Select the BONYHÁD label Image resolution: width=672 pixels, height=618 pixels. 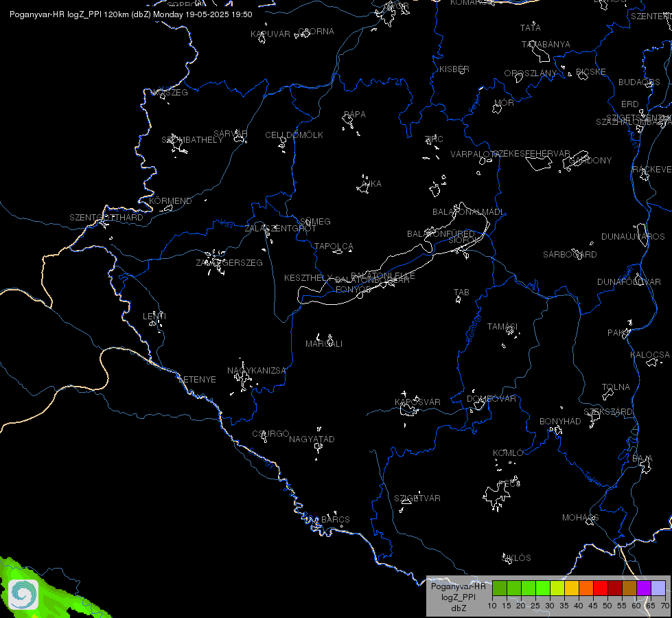[x=560, y=422]
